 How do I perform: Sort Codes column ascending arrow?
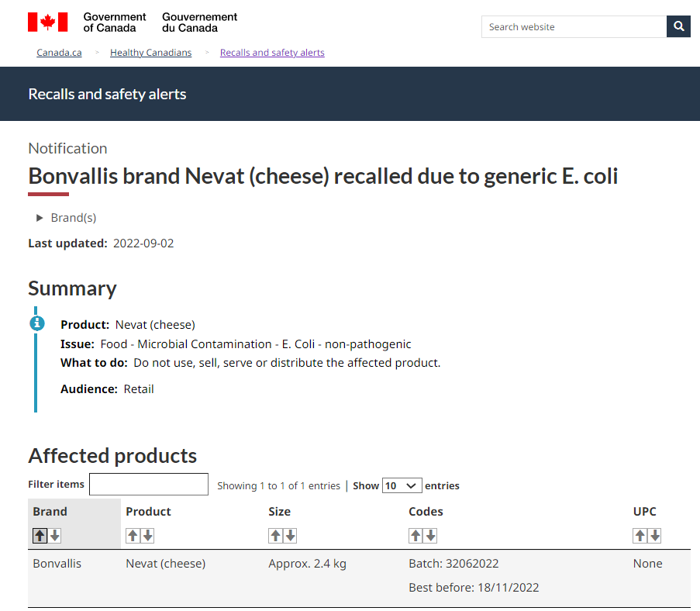point(416,535)
